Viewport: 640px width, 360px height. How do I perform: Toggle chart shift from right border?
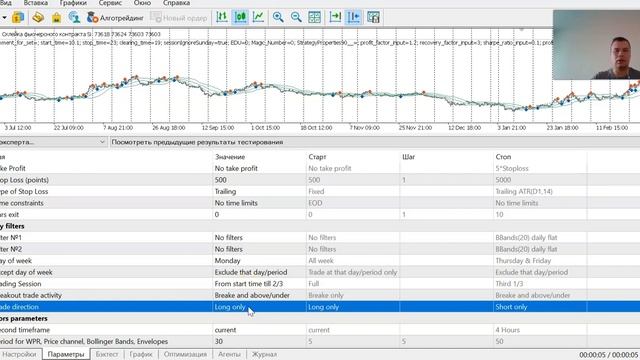click(353, 17)
